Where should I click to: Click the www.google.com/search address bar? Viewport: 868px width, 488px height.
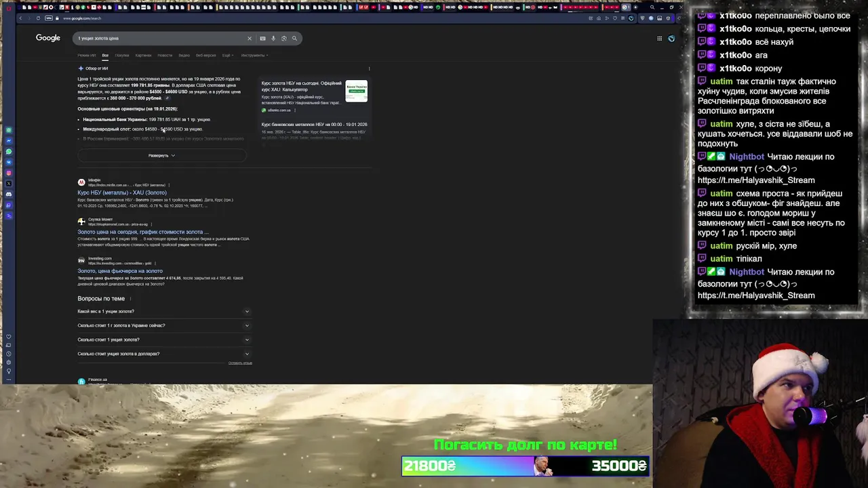[82, 18]
